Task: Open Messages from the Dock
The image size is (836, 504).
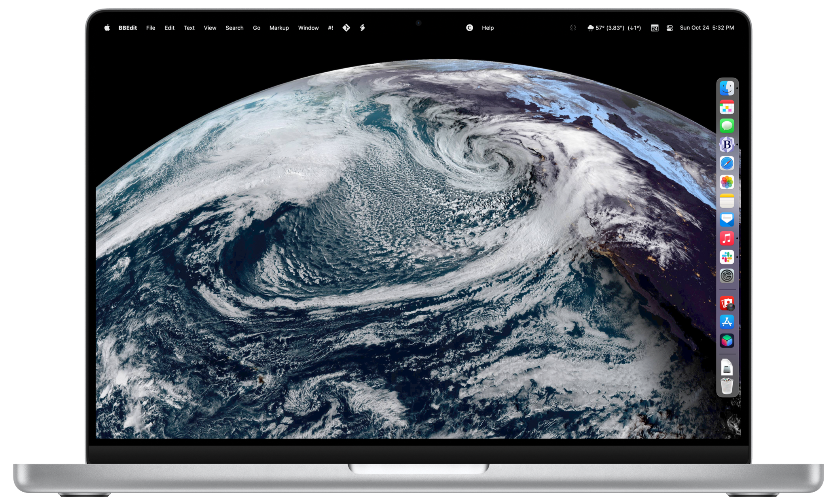Action: [727, 126]
